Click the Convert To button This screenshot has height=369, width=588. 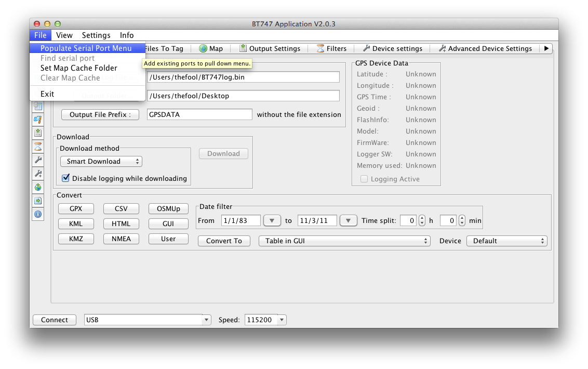pos(224,241)
